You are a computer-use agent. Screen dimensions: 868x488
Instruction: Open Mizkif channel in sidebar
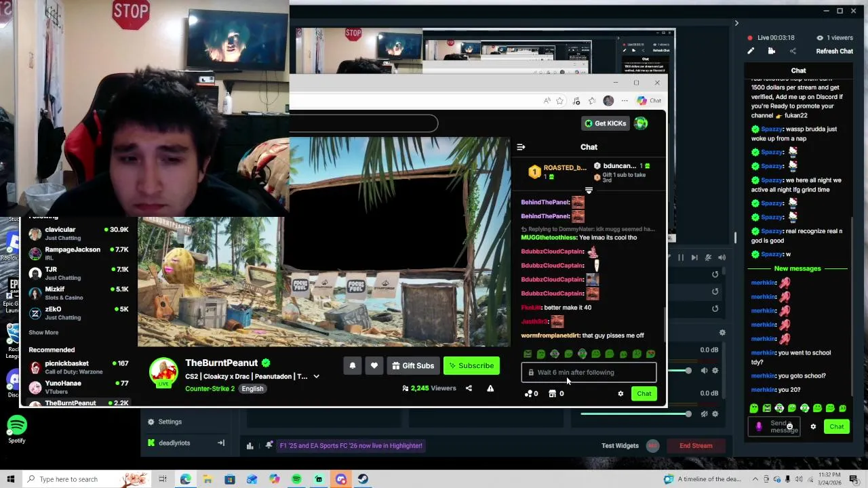coord(78,293)
